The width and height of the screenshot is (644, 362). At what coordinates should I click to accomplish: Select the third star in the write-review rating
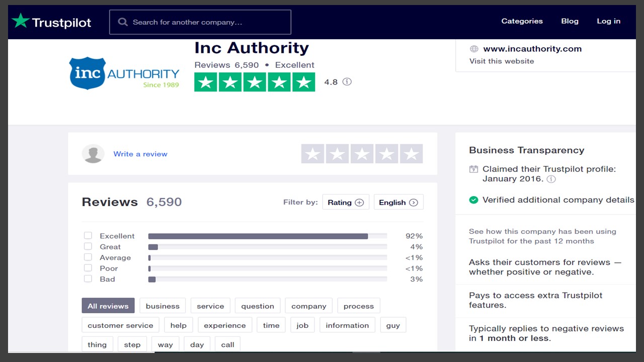362,154
